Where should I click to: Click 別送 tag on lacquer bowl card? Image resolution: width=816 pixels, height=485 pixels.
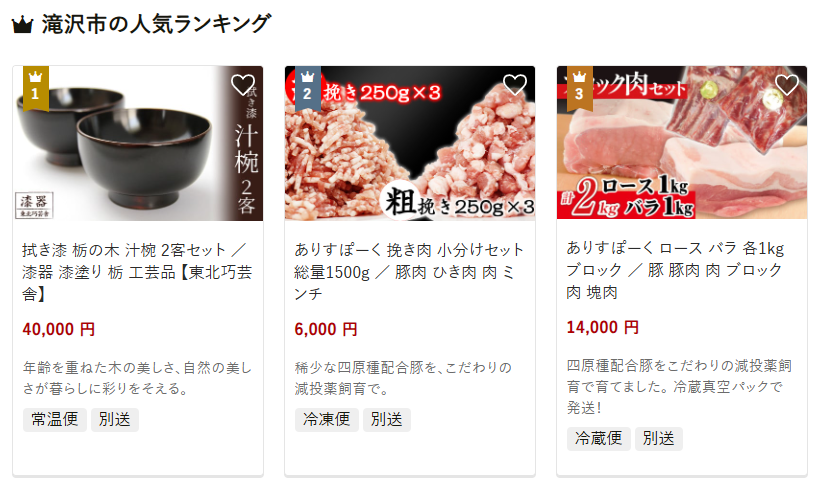(x=114, y=419)
